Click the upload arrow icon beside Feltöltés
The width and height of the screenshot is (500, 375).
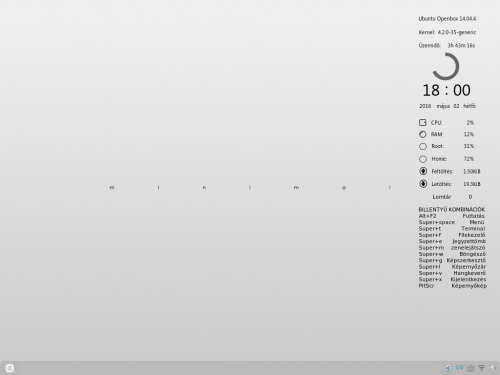[x=423, y=171]
